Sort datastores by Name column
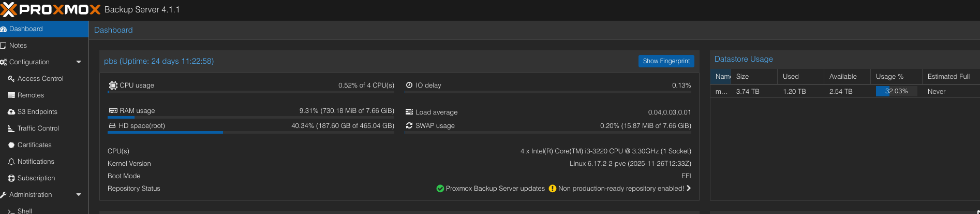The height and width of the screenshot is (214, 980). [720, 77]
